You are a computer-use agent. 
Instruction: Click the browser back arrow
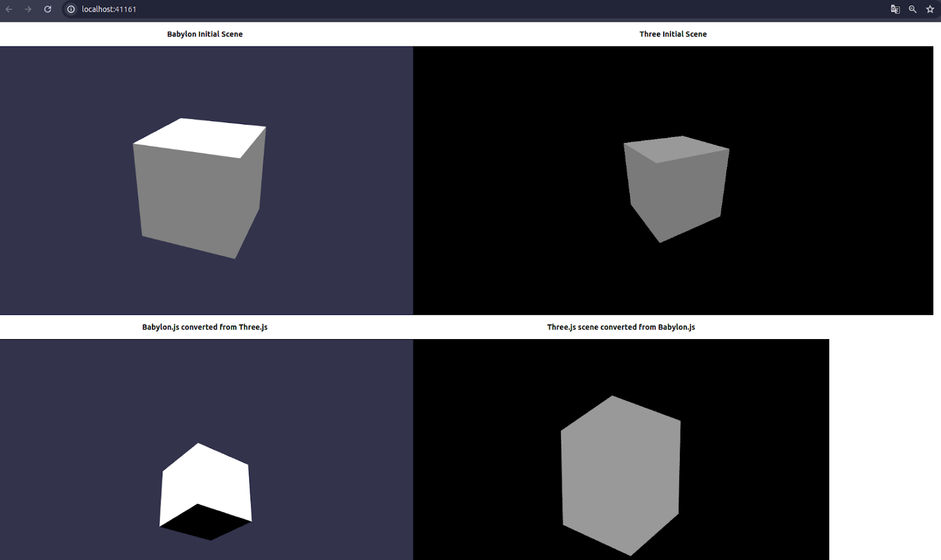pyautogui.click(x=9, y=9)
